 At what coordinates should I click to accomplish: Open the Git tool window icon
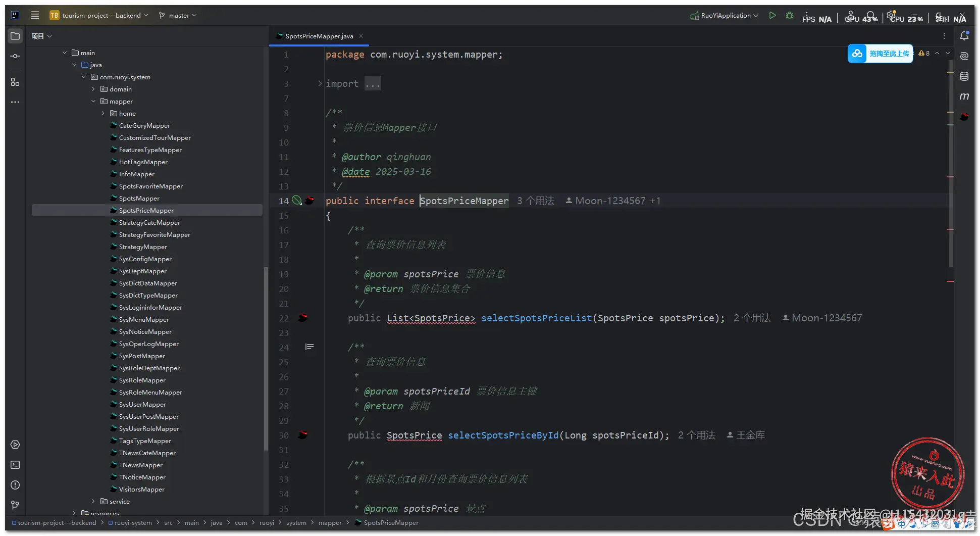[x=15, y=505]
